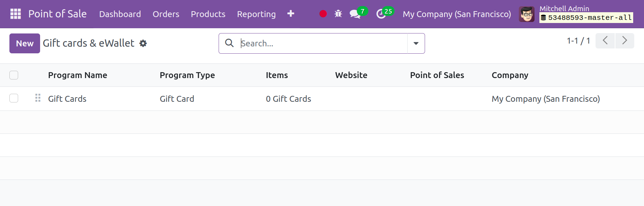
Task: Open the chat messages icon
Action: (355, 14)
